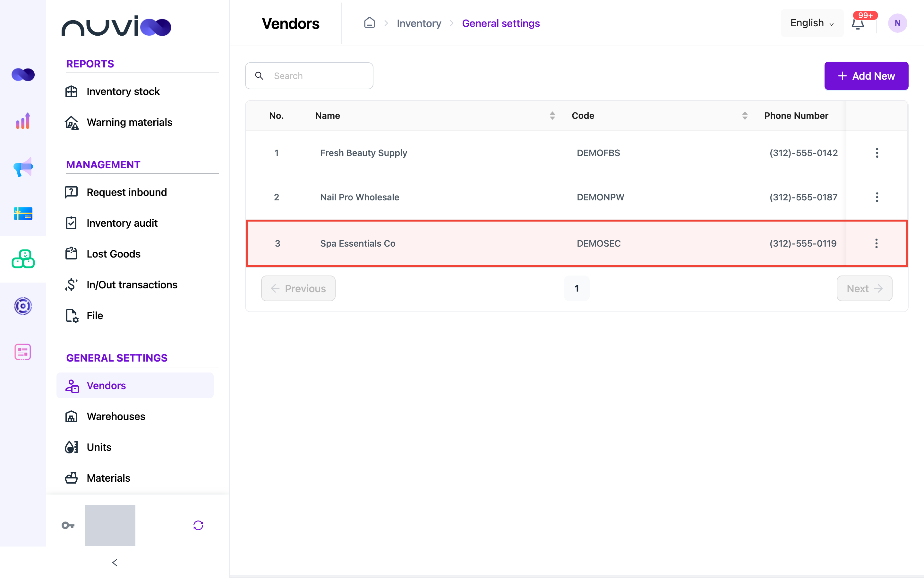Collapse the sidebar with the left chevron

point(115,562)
